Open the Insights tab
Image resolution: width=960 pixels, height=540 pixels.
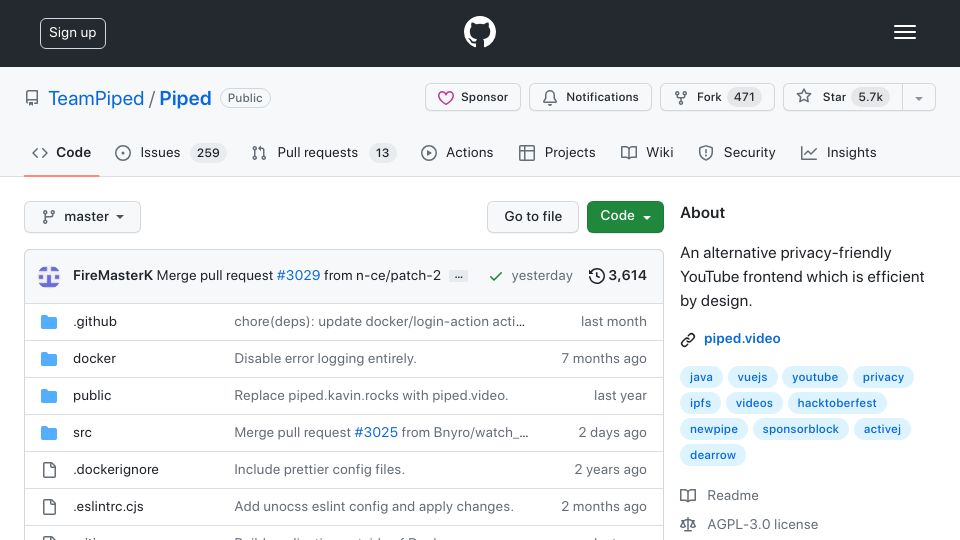point(838,152)
